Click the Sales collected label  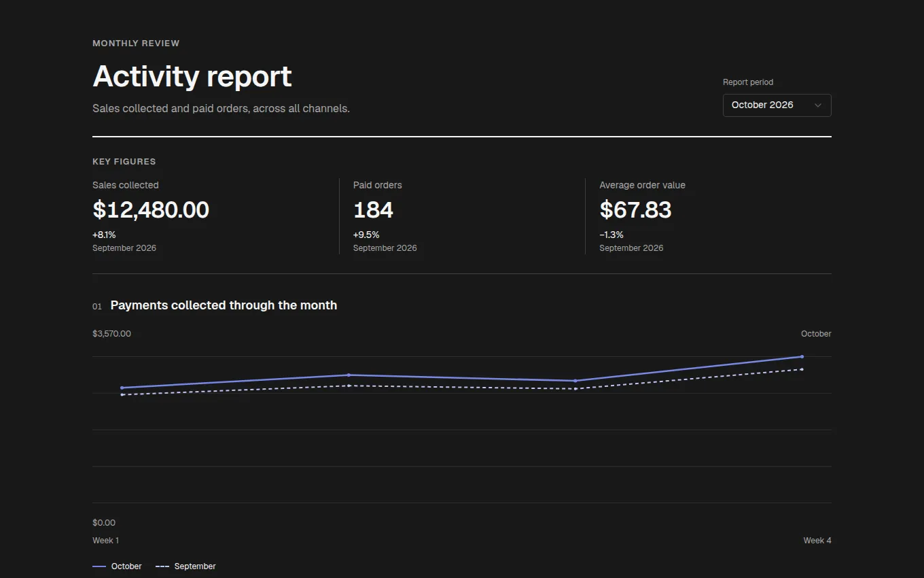(126, 185)
